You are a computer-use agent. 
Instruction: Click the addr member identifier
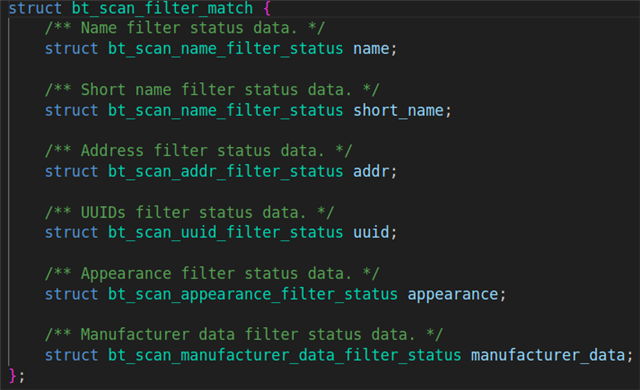pyautogui.click(x=371, y=171)
